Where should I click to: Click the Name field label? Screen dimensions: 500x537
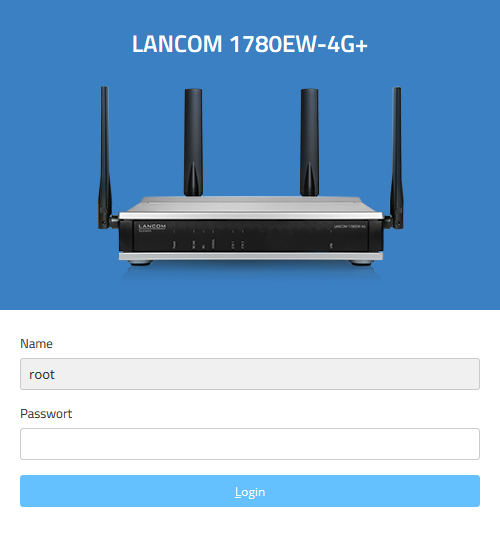tap(36, 344)
